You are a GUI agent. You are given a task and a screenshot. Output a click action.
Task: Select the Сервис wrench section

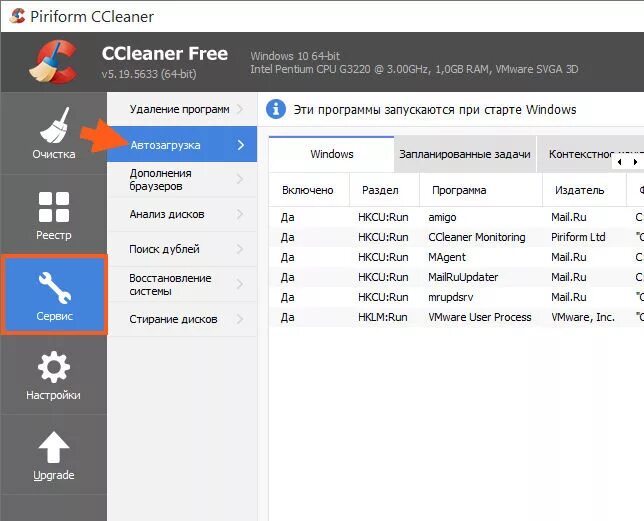(x=54, y=295)
